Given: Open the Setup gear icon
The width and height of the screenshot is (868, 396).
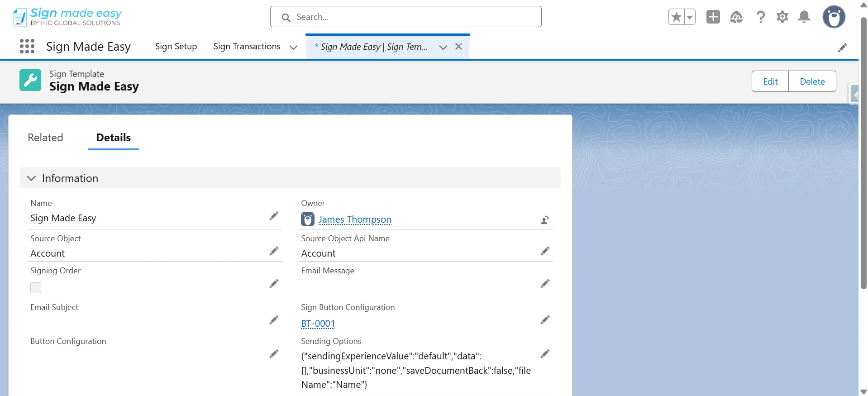Looking at the screenshot, I should pyautogui.click(x=782, y=17).
